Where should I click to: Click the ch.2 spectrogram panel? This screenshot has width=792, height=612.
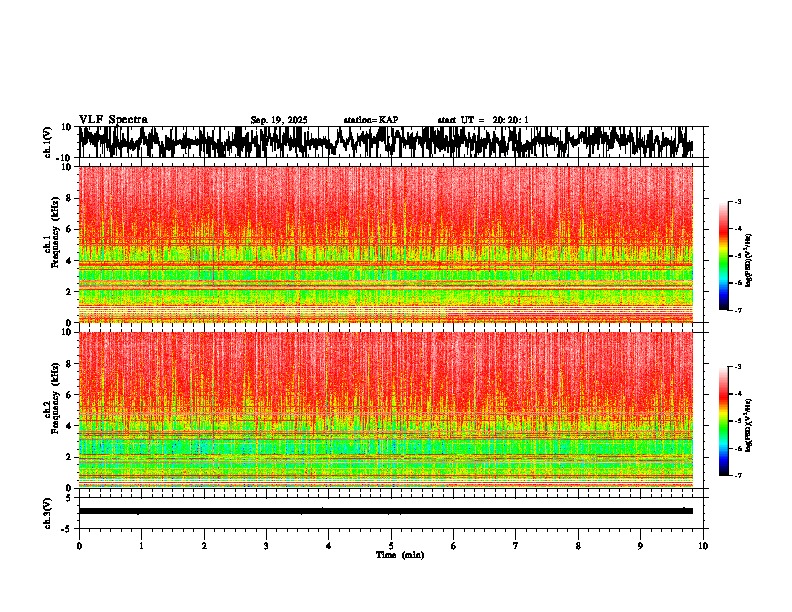[x=386, y=410]
